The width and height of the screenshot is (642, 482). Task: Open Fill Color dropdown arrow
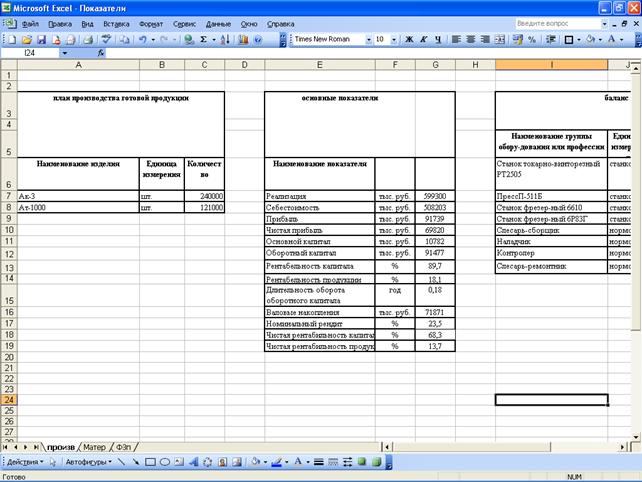pos(600,39)
